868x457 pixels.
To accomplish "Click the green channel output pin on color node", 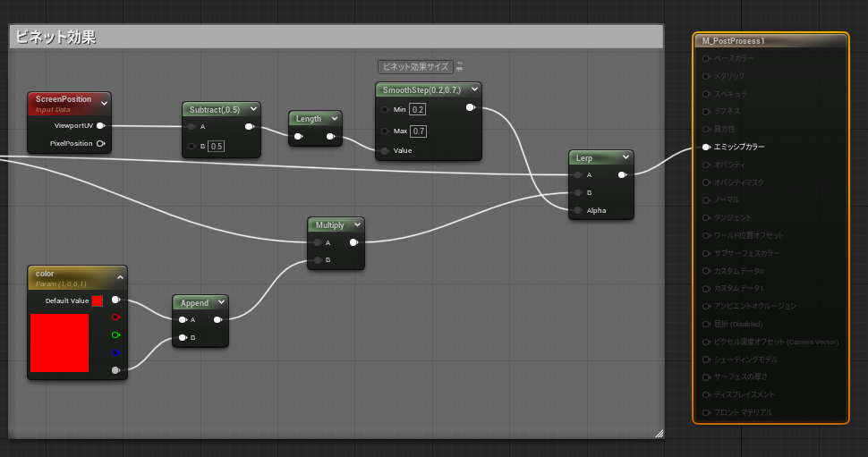I will coord(115,334).
